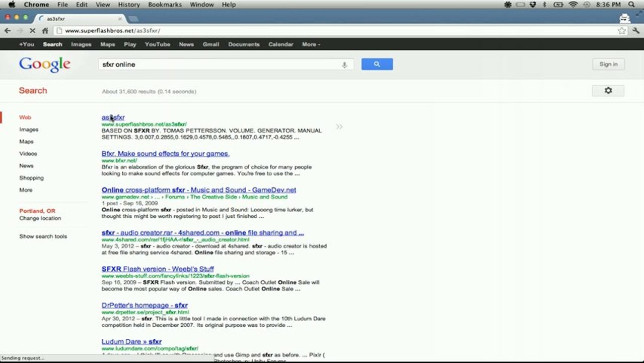Open the History menu

point(129,5)
